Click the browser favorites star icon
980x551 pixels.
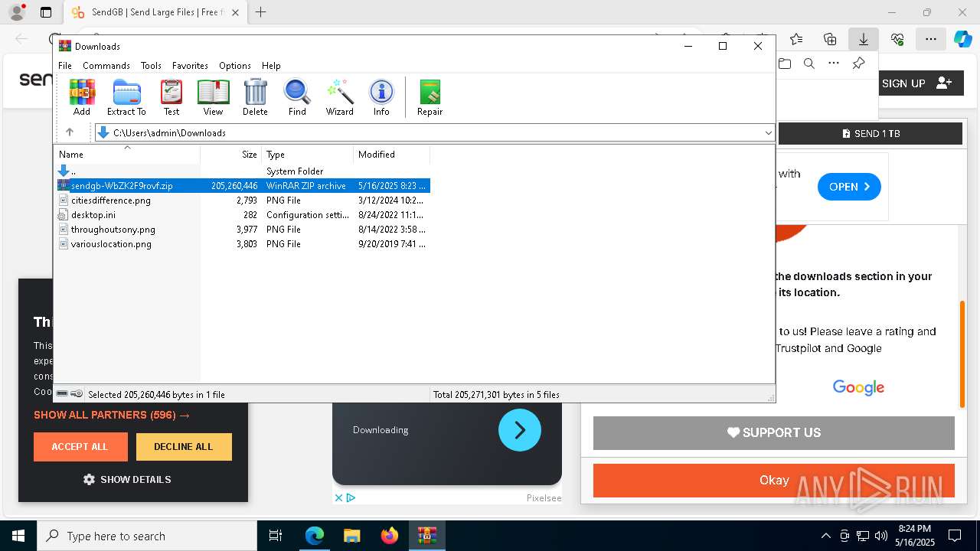(x=796, y=39)
